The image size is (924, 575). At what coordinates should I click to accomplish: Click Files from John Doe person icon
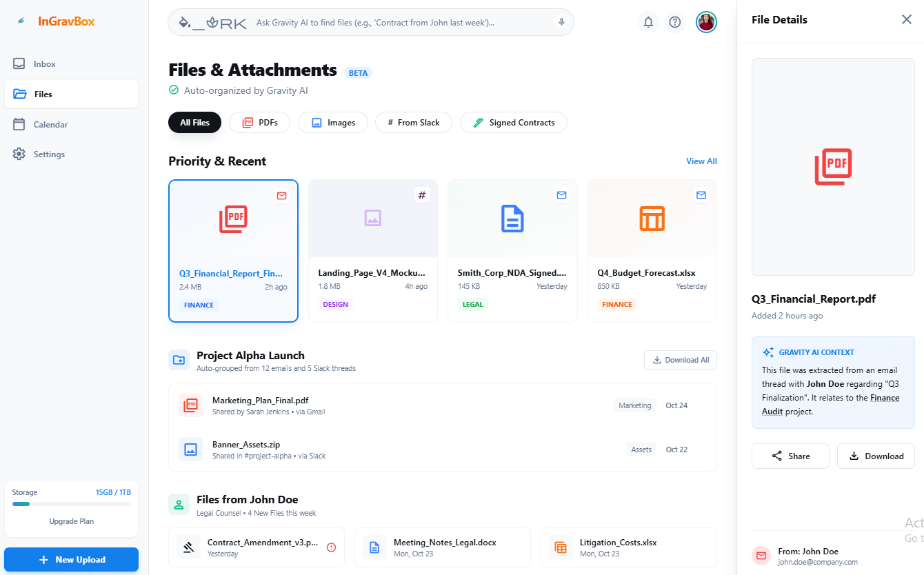pos(179,505)
